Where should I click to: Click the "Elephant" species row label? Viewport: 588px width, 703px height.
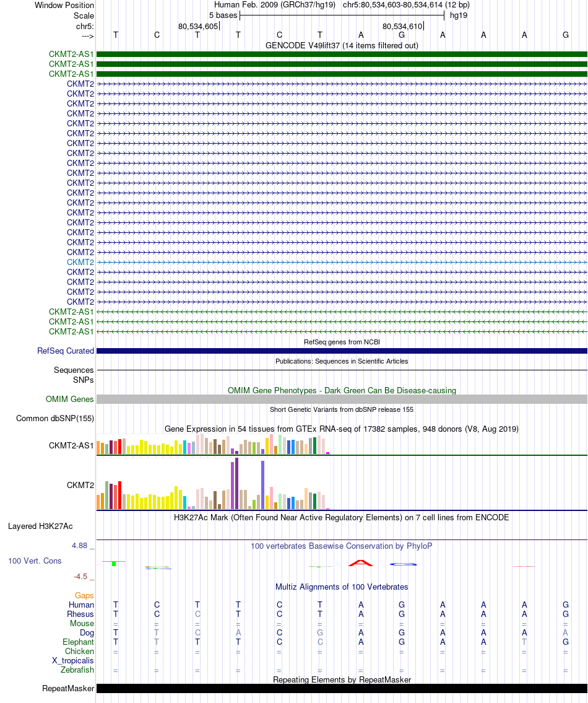tap(79, 642)
